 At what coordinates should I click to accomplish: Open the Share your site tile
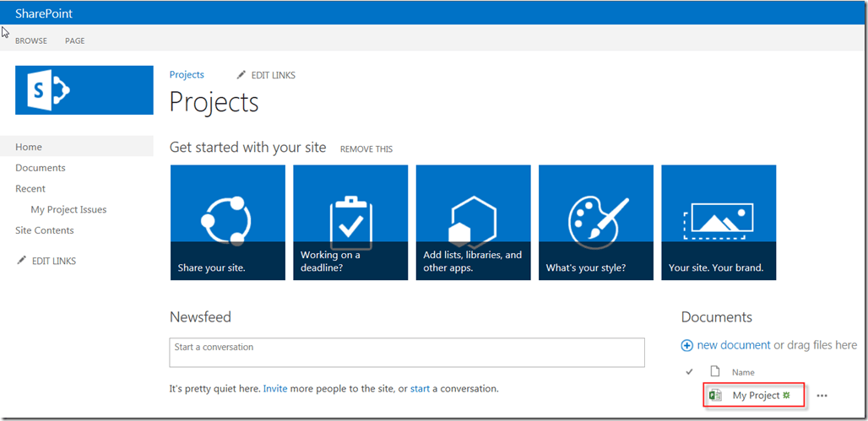coord(227,223)
